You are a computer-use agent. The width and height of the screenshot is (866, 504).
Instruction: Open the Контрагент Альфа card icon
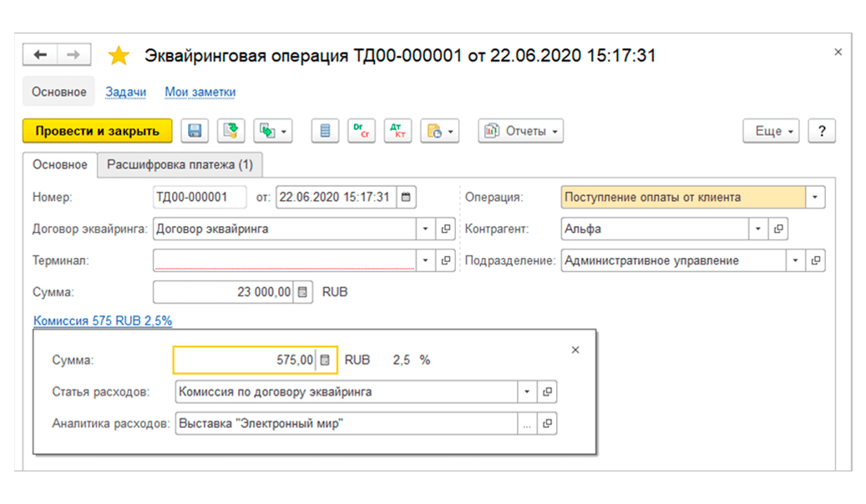click(x=778, y=229)
